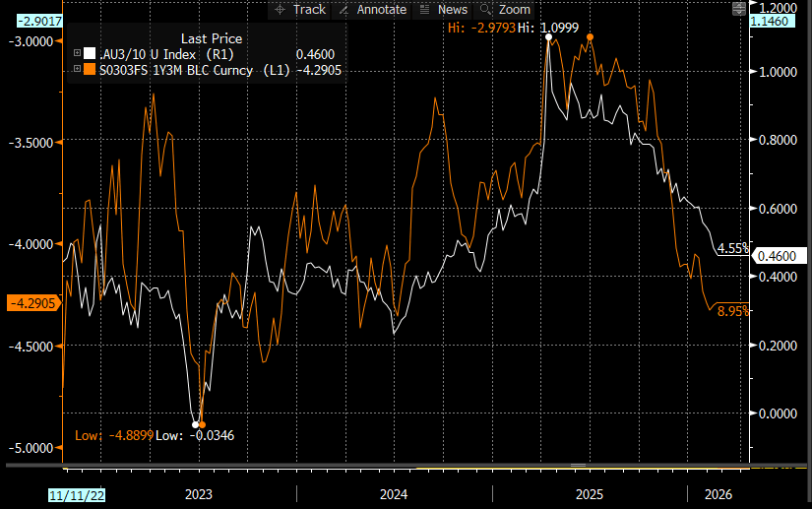Screen dimensions: 812x509
Task: Expand the S0303FS 1Y3M BLC Curncy legend entry
Action: coord(77,68)
